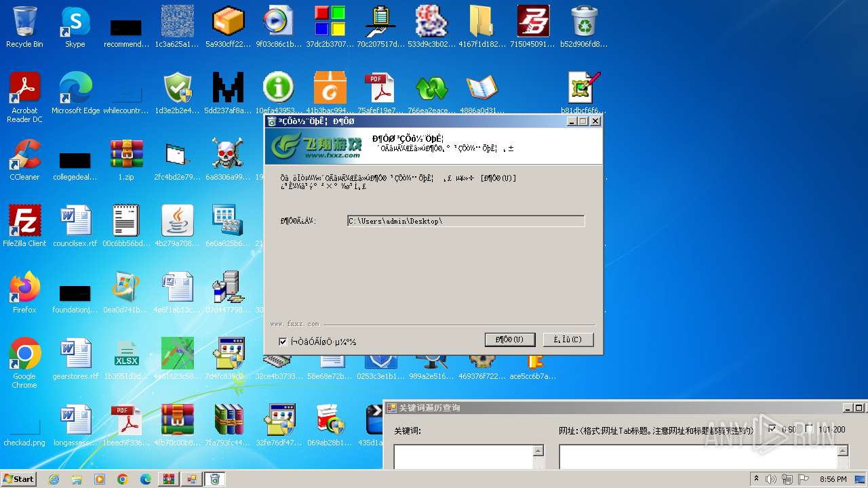Select the 4b279a708 Java icon

[177, 226]
